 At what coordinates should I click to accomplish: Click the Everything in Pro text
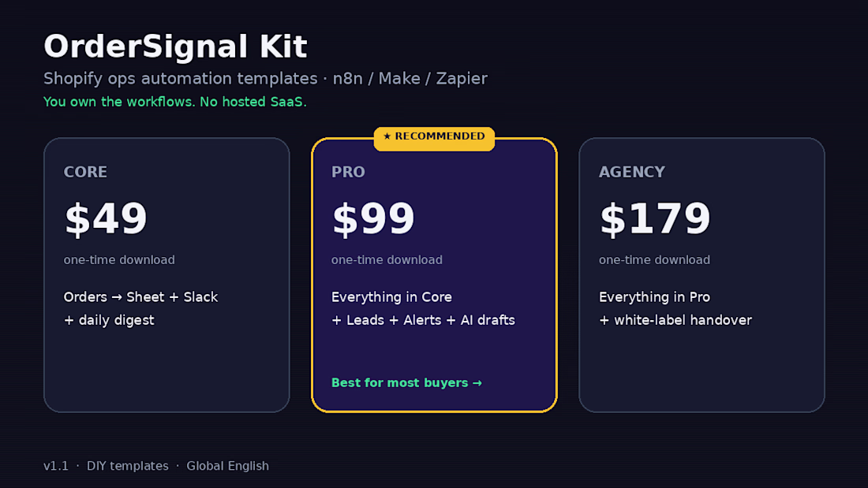[x=654, y=297]
